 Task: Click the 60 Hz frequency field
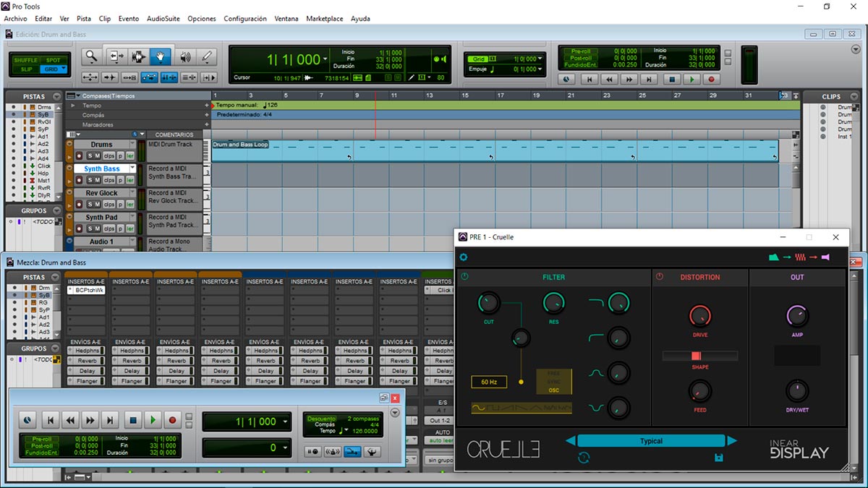tap(489, 381)
